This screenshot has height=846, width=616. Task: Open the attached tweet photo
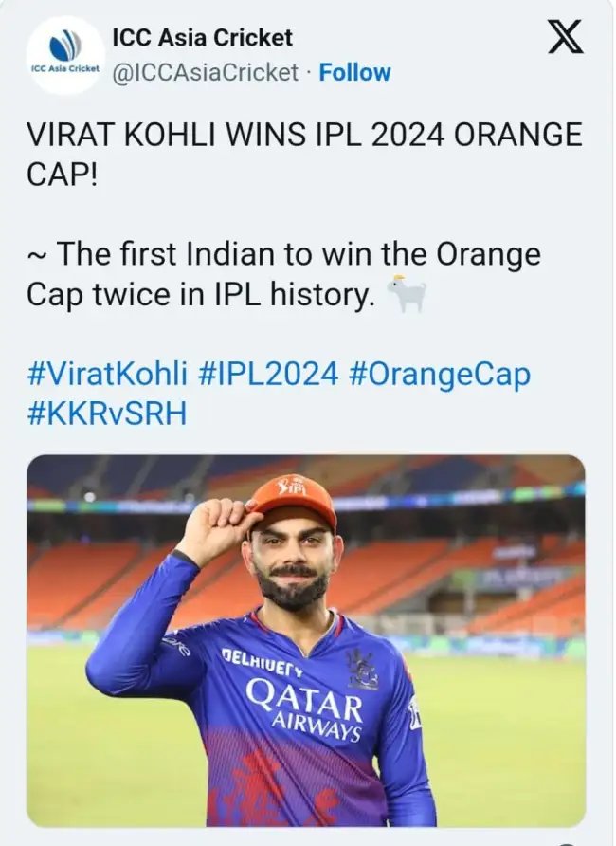305,640
